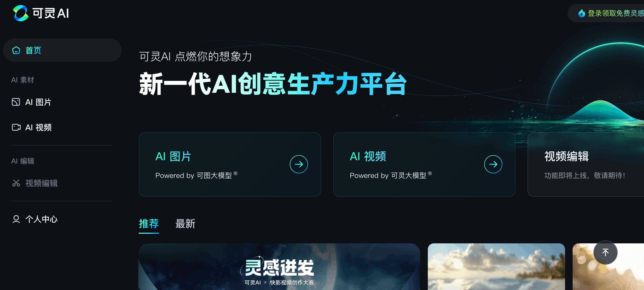Click the 可灵AI logo icon

click(x=21, y=13)
